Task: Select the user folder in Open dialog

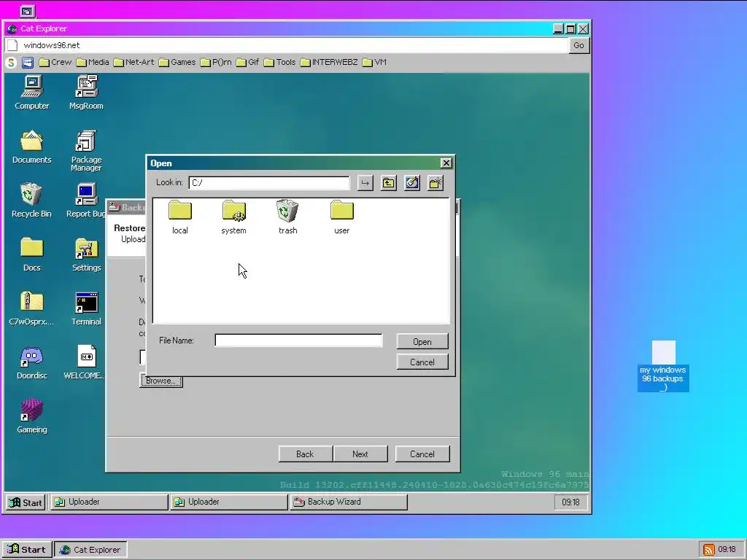Action: pyautogui.click(x=341, y=217)
